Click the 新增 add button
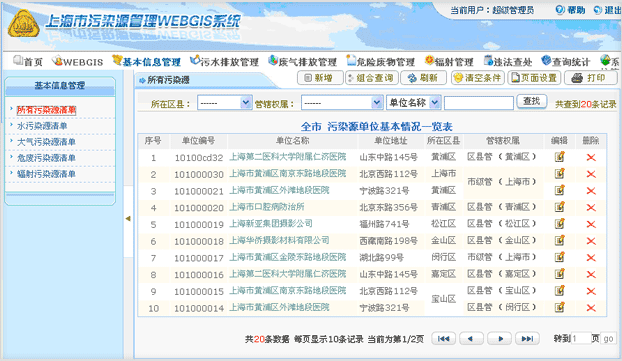The image size is (622, 361). pos(320,78)
